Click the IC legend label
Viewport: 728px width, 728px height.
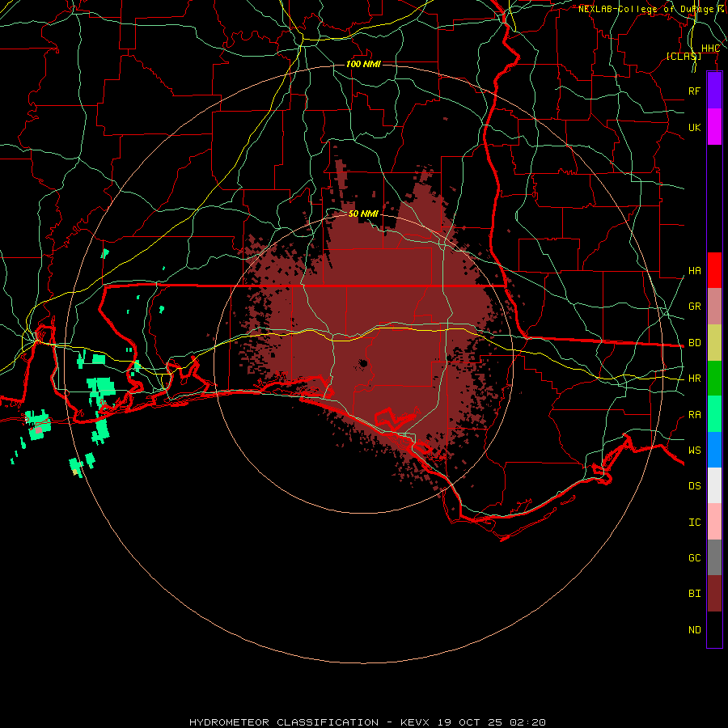[x=694, y=523]
